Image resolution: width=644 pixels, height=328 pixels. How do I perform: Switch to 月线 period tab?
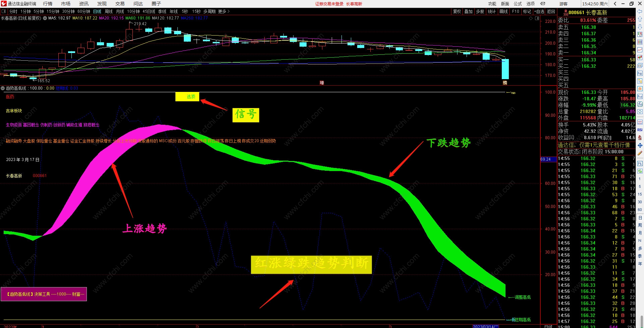coord(120,11)
